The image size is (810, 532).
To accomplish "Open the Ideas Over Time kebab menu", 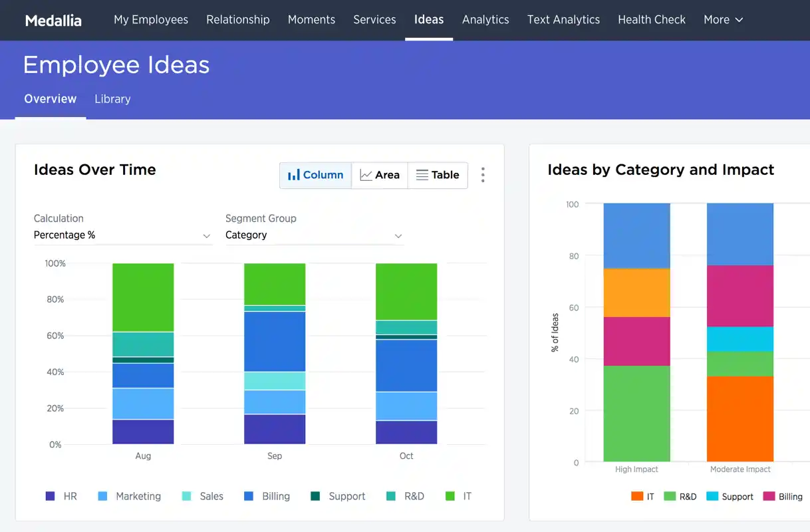I will click(x=483, y=175).
